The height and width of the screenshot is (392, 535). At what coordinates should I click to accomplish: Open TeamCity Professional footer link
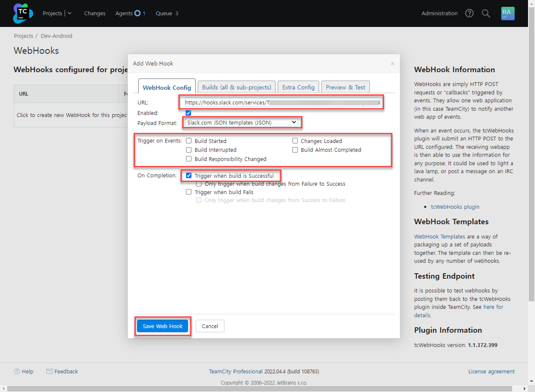click(x=236, y=371)
